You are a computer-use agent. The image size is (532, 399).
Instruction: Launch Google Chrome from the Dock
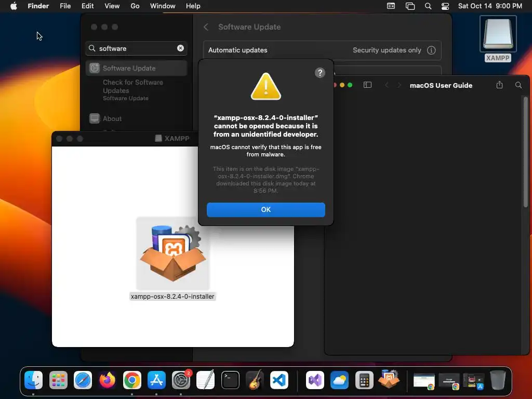132,380
